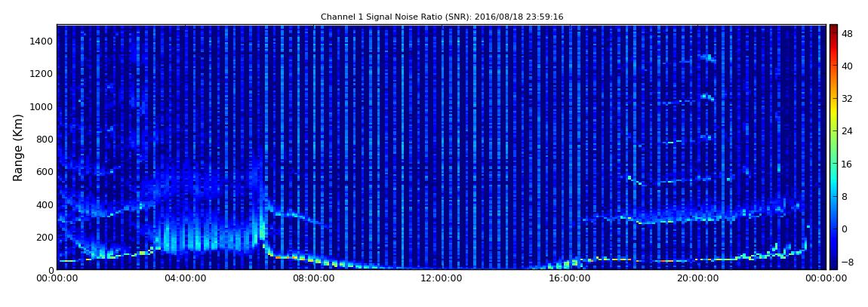The height and width of the screenshot is (307, 868).
Task: Click the 32 label on the colorbar
Action: [x=848, y=99]
